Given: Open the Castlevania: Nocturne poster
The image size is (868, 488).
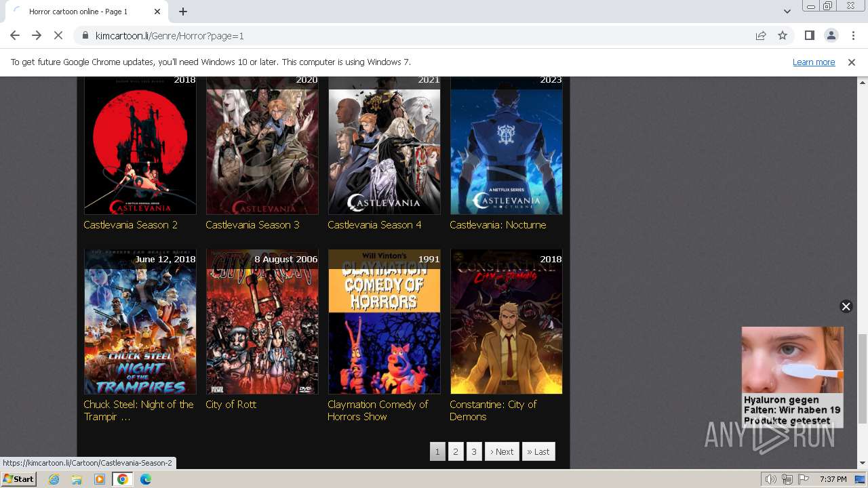Looking at the screenshot, I should tap(507, 146).
